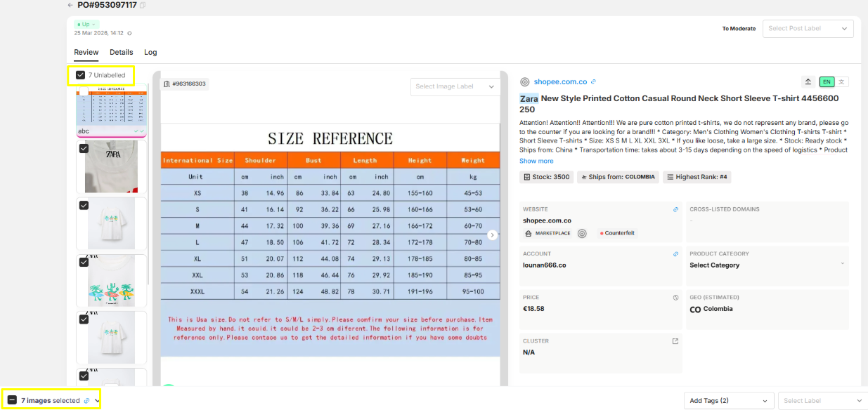Viewport: 868px width, 410px height.
Task: Expand the chevron next to 7 images selected
Action: [x=96, y=400]
